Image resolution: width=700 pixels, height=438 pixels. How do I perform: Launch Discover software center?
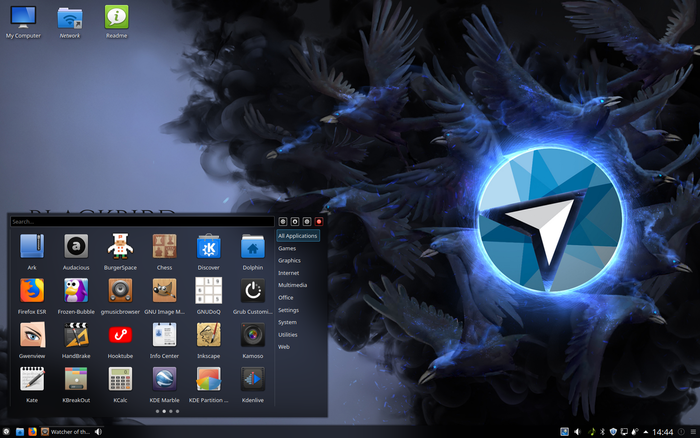pos(208,252)
